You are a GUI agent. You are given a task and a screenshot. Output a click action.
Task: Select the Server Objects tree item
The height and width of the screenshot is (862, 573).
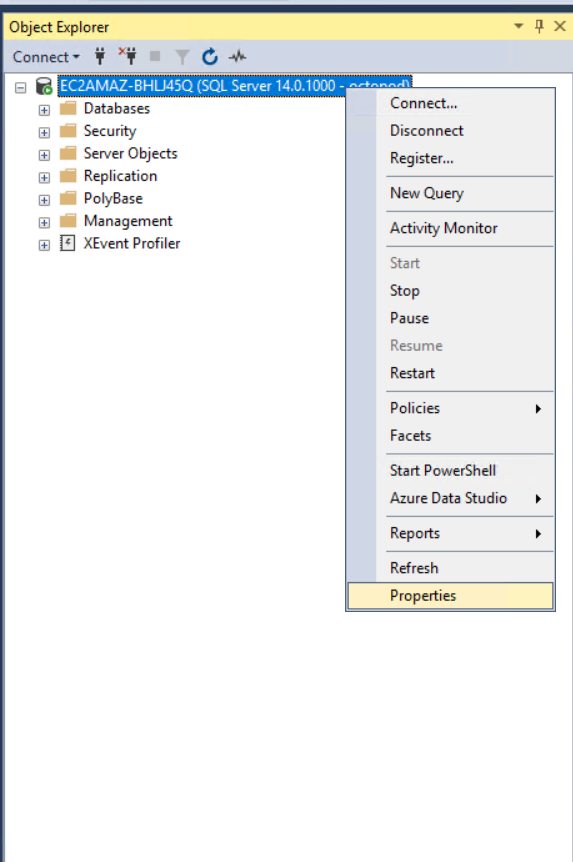click(x=130, y=153)
